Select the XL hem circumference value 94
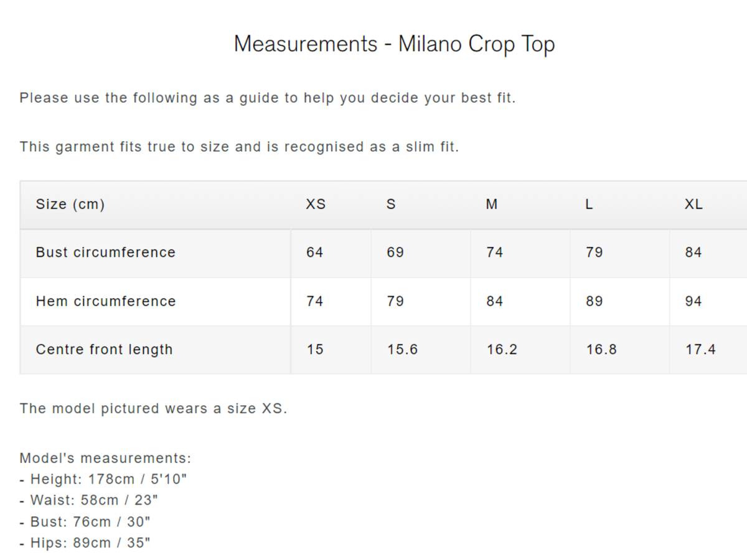Image resolution: width=747 pixels, height=560 pixels. point(693,301)
